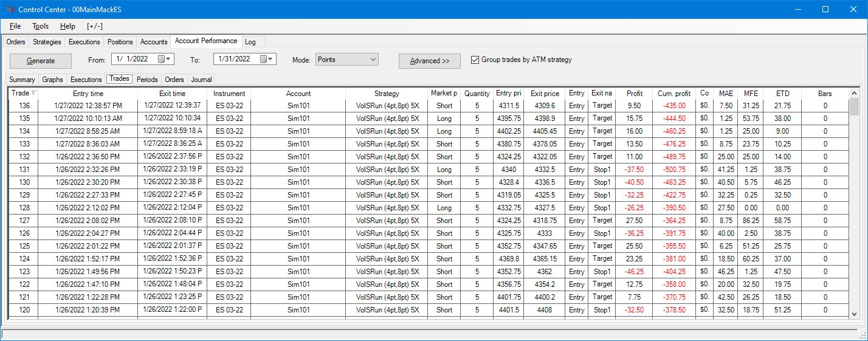
Task: Sort by ETD column header
Action: coord(783,94)
